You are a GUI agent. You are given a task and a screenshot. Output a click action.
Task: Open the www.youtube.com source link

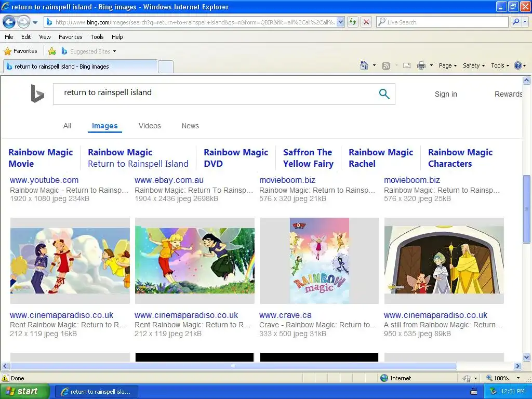[x=44, y=180]
